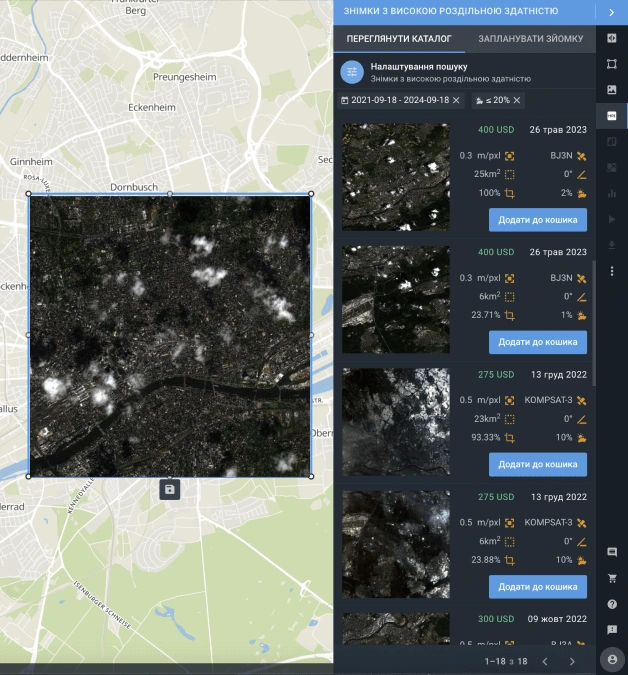Open the feedback message icon in sidebar

pyautogui.click(x=612, y=630)
